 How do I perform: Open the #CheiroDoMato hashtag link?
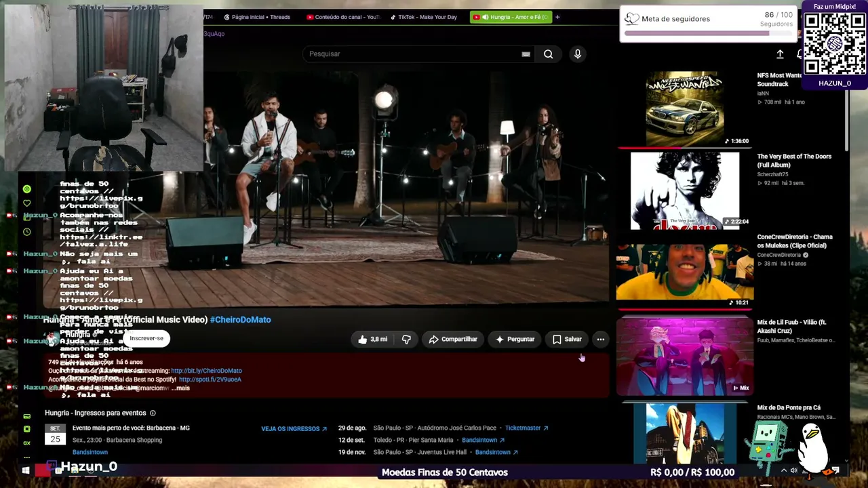(x=241, y=319)
